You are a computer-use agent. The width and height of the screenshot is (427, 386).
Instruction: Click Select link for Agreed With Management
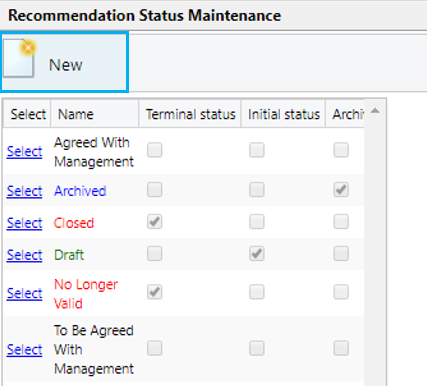25,152
